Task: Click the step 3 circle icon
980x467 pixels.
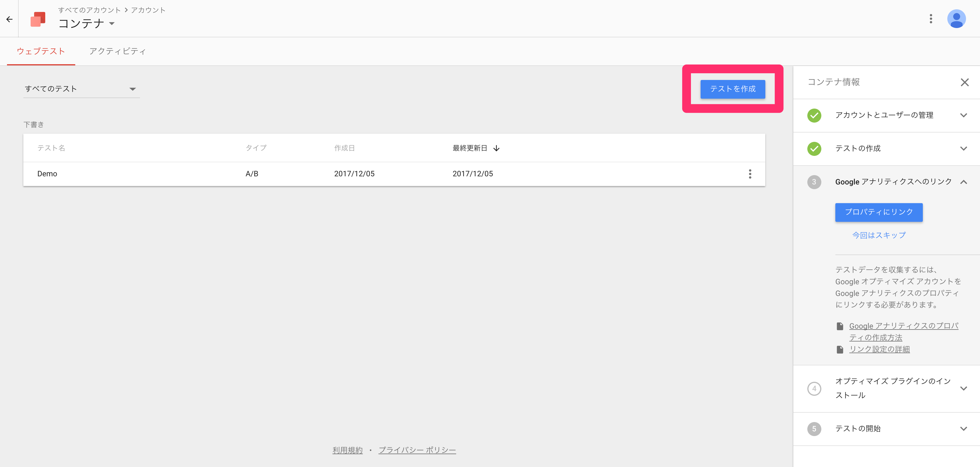Action: tap(814, 182)
